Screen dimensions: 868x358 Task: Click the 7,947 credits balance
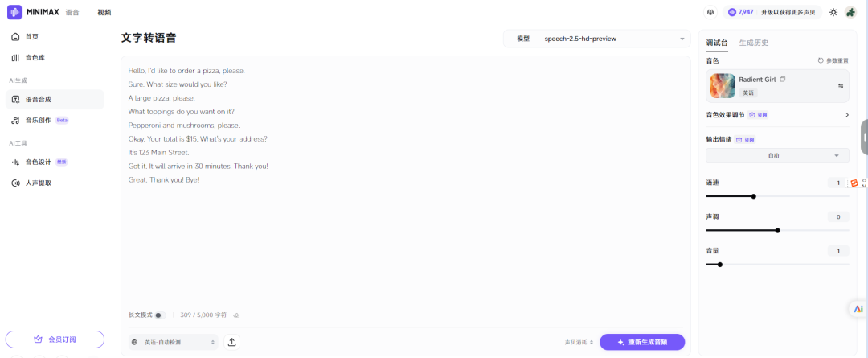741,12
